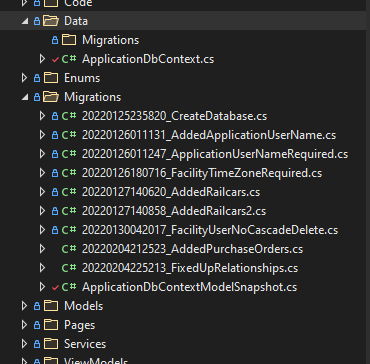Select 20220125235820_CreateDatabase.cs
This screenshot has width=370, height=364.
[x=174, y=116]
